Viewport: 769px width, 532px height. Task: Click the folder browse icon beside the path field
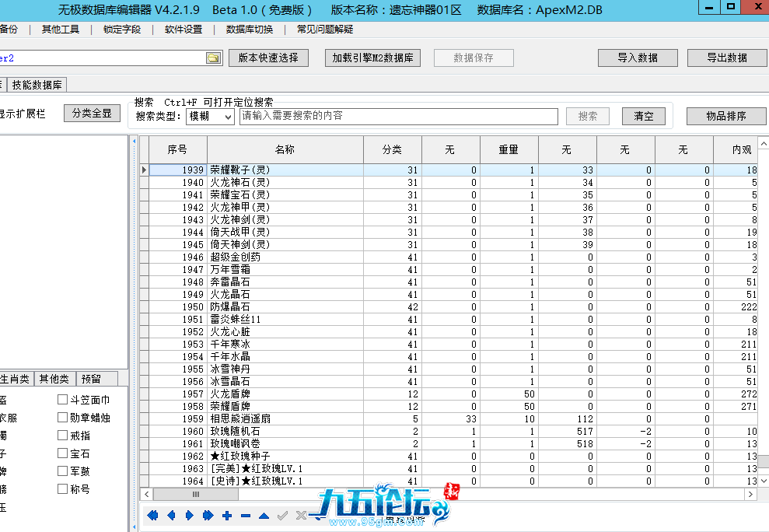pos(213,58)
